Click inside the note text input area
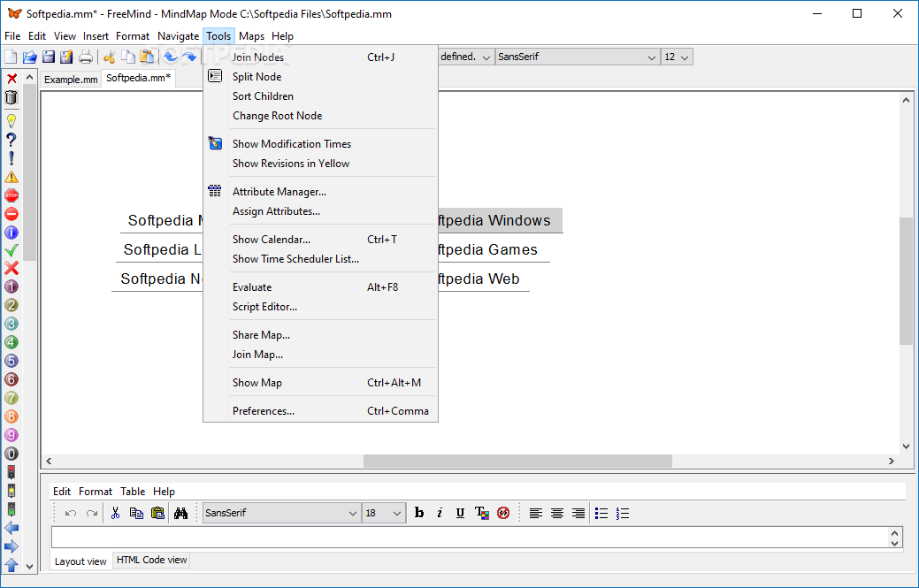The image size is (919, 588). (471, 538)
